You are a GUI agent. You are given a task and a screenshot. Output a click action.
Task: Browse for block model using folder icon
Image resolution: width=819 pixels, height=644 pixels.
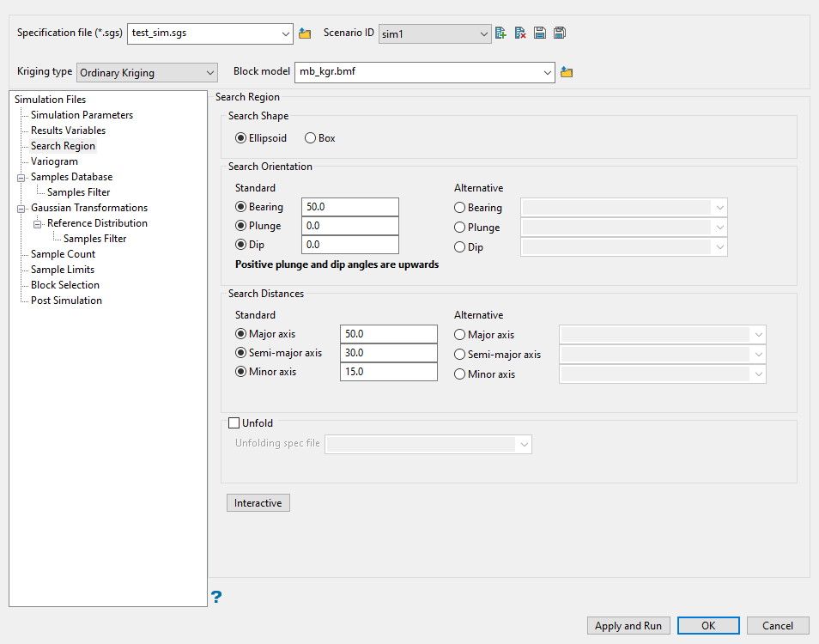(x=567, y=73)
